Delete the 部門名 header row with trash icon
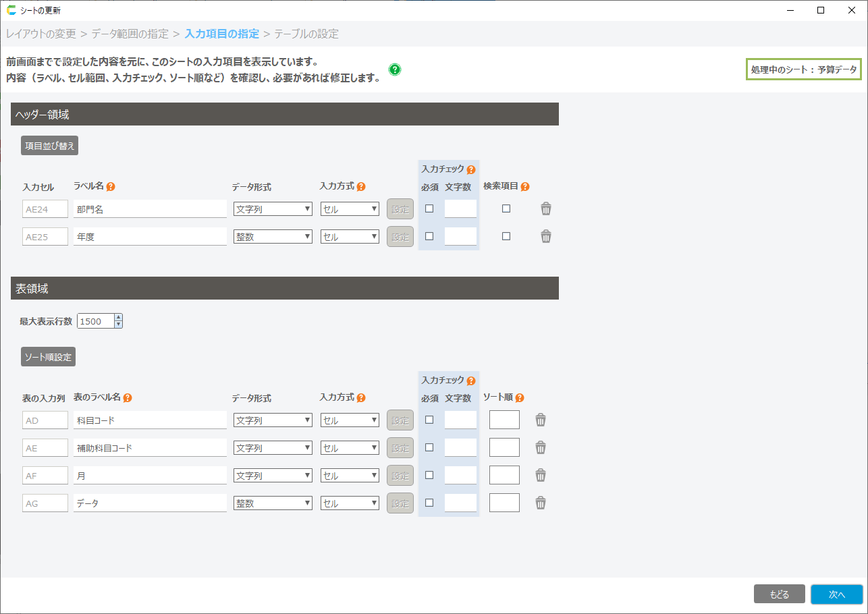Screen dimensions: 868x614 tap(546, 209)
